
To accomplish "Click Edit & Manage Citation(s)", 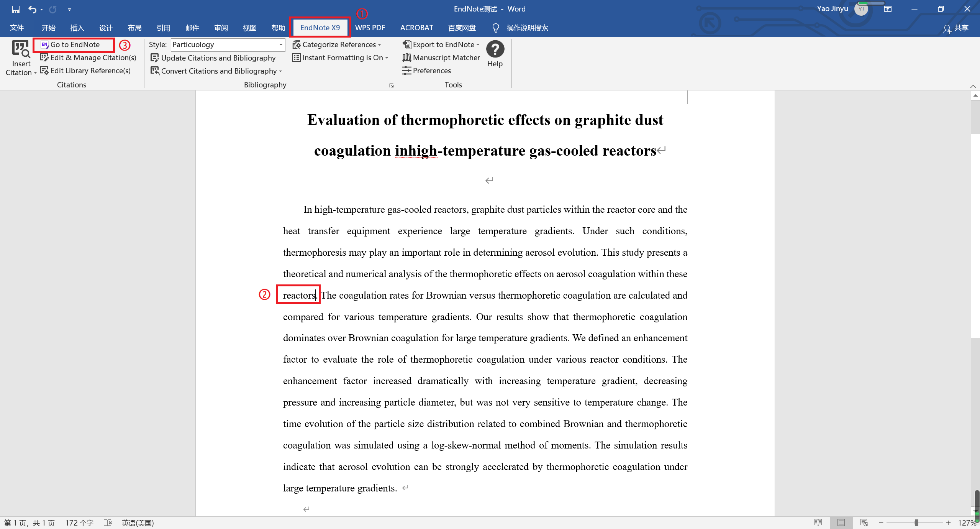I will click(x=88, y=58).
